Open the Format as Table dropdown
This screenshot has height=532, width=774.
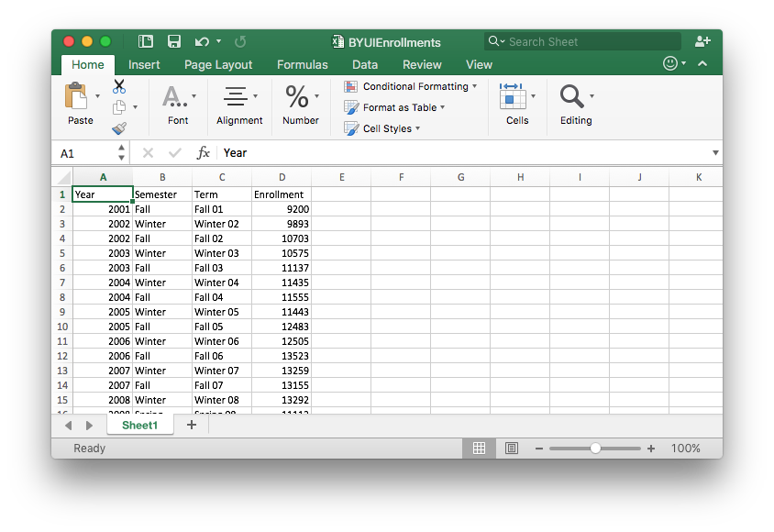point(394,107)
